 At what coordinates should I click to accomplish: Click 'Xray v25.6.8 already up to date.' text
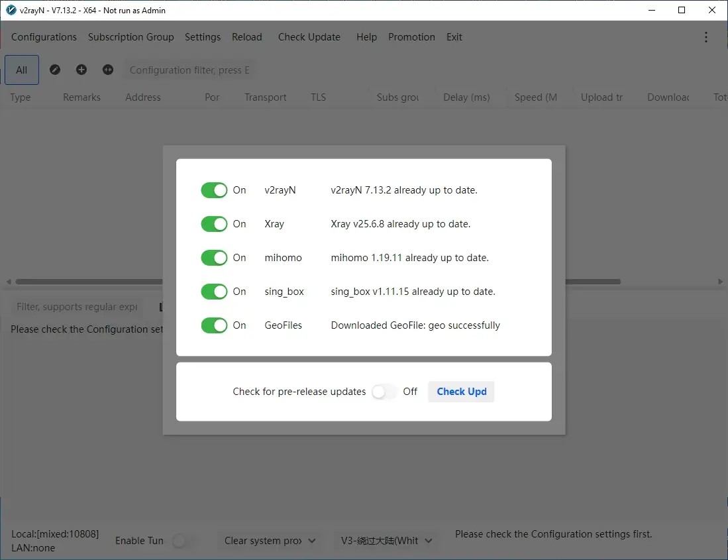[x=400, y=224]
